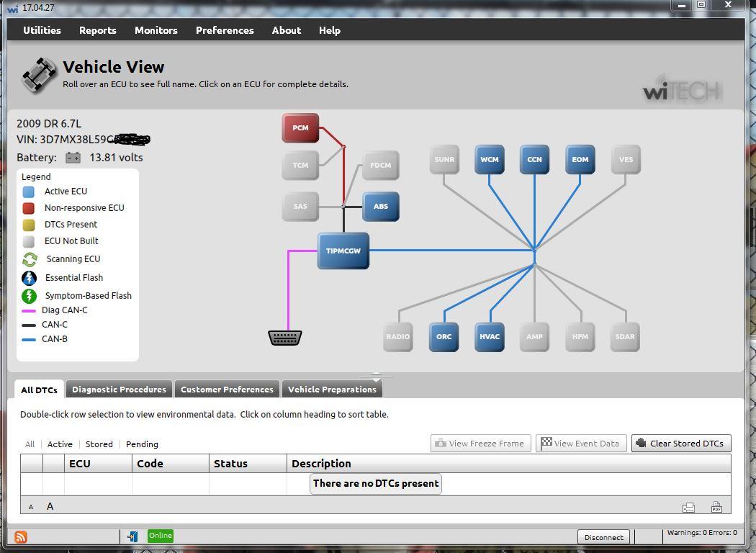Viewport: 756px width, 553px height.
Task: Open the TIPMCGW gateway ECU
Action: [343, 251]
